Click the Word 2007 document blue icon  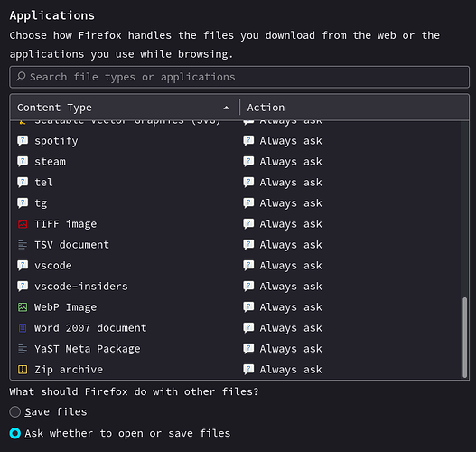(23, 328)
